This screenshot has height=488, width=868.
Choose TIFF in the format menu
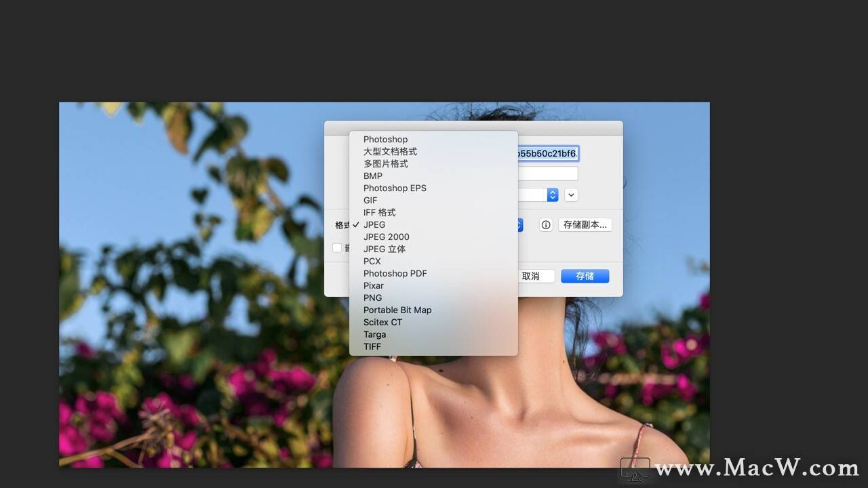tap(372, 347)
